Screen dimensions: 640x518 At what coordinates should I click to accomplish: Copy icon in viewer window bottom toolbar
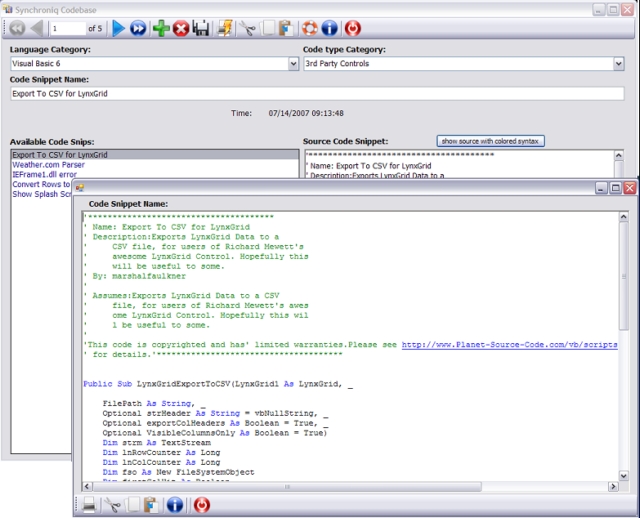pos(133,505)
